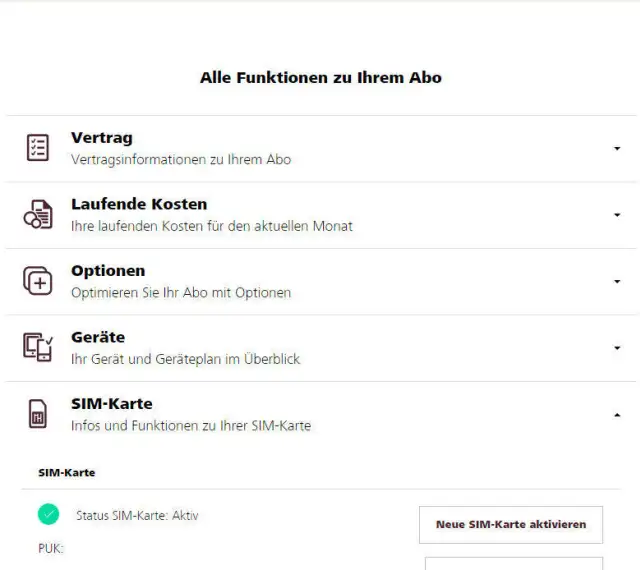Expand the Laufende Kosten arrow
The width and height of the screenshot is (640, 570).
(x=617, y=215)
